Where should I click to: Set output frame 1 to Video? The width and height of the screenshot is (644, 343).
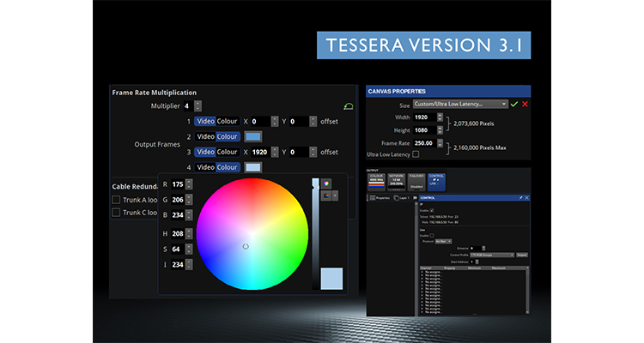tap(205, 122)
